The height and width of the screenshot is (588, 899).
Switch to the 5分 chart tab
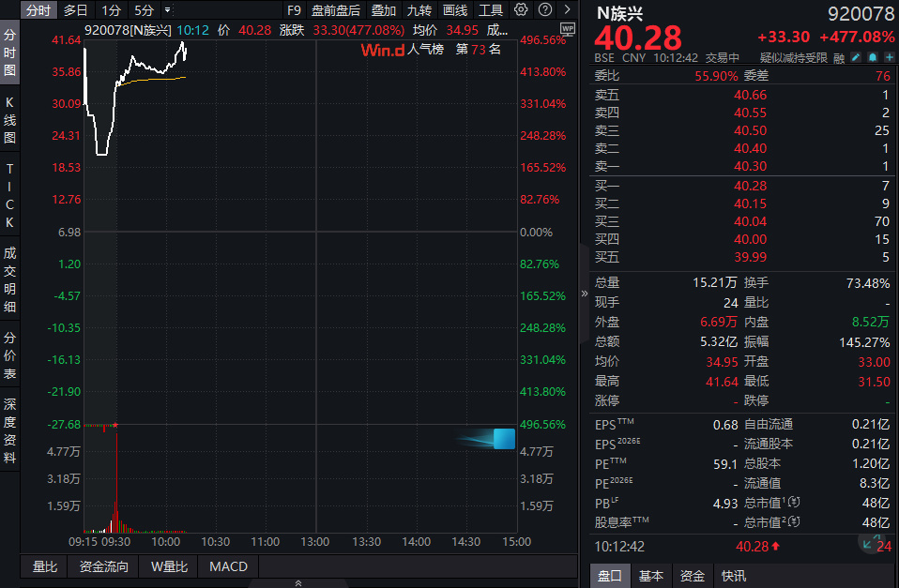point(144,10)
